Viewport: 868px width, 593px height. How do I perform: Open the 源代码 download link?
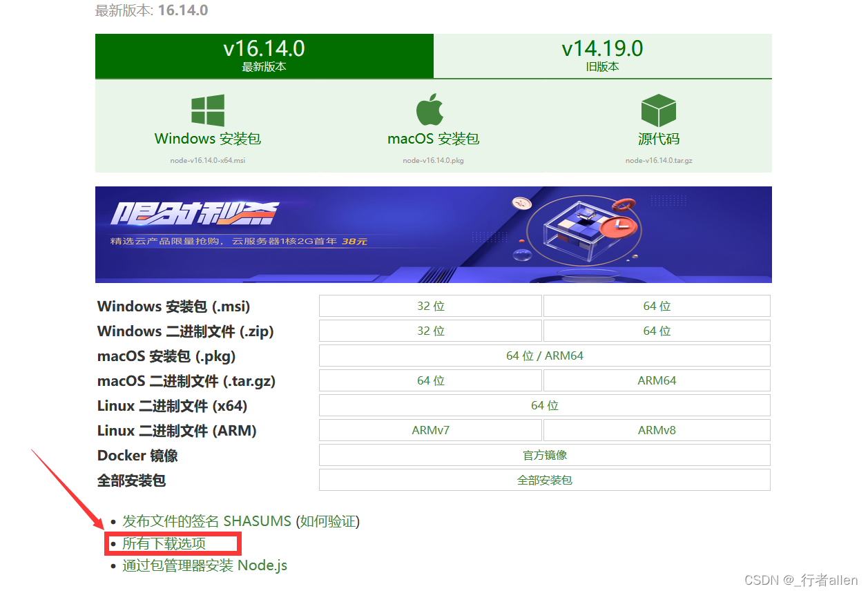coord(659,139)
